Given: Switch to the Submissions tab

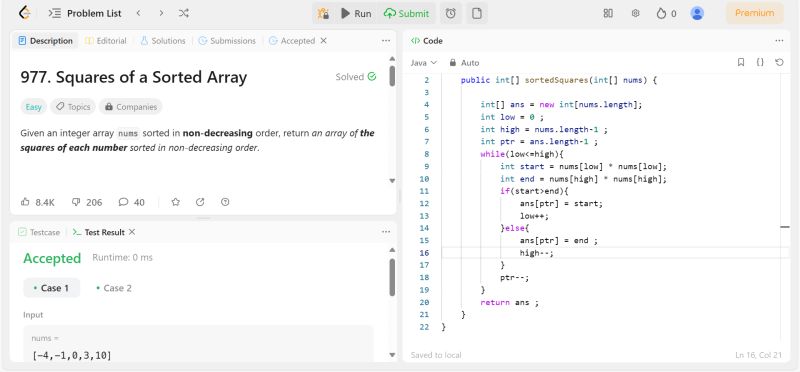Looking at the screenshot, I should coord(227,41).
